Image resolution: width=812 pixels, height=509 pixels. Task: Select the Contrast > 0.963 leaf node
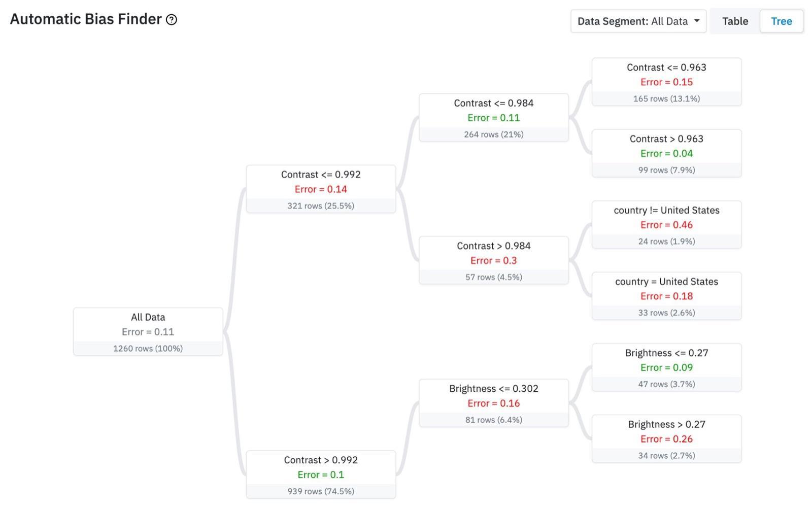tap(666, 154)
